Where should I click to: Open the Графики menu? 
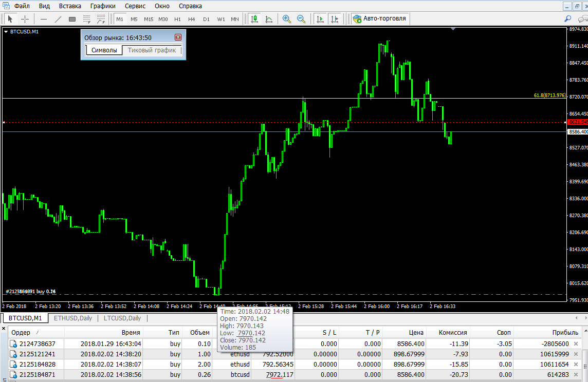pos(103,6)
